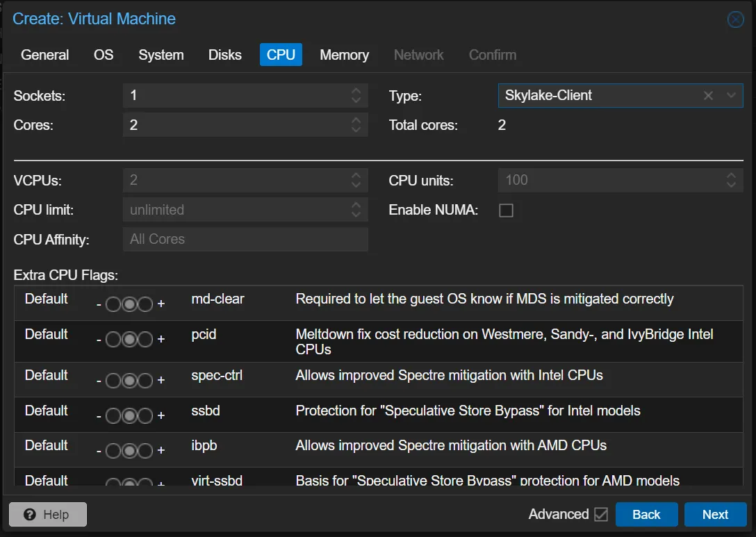Check the Enable NUMA checkbox
Image resolution: width=756 pixels, height=537 pixels.
[x=507, y=210]
